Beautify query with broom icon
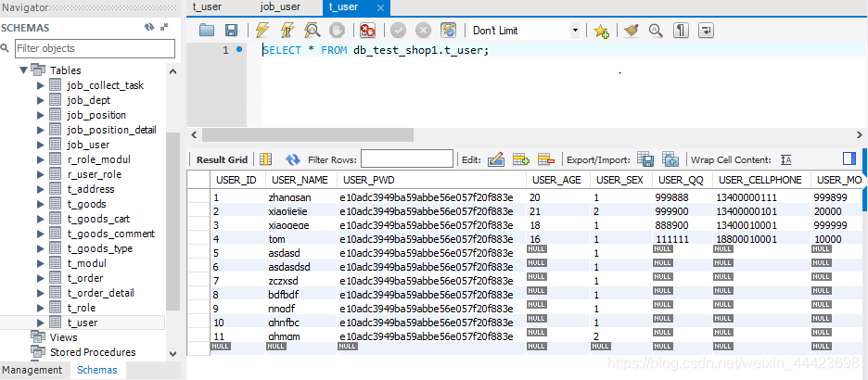The height and width of the screenshot is (380, 868). tap(632, 31)
